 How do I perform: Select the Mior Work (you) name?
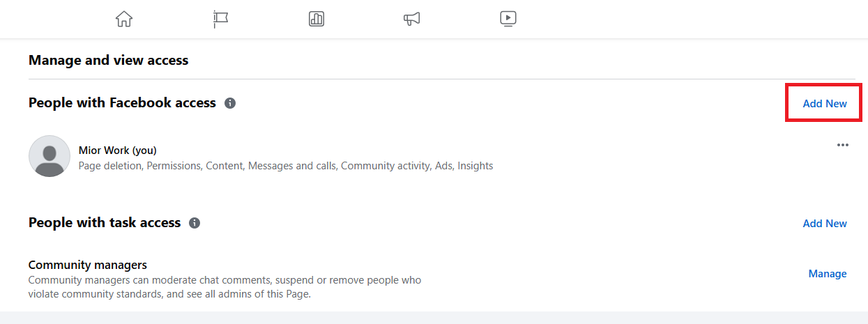(x=117, y=150)
